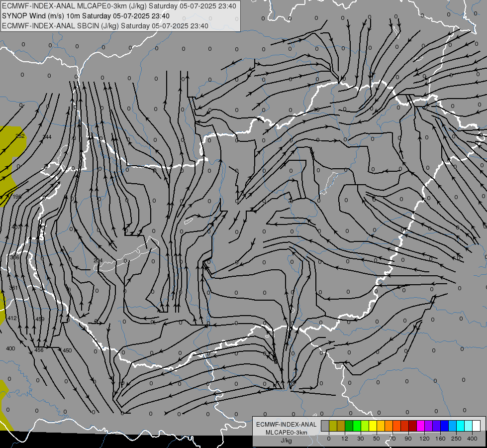
Task: Select the map value 344
Action: pos(47,137)
